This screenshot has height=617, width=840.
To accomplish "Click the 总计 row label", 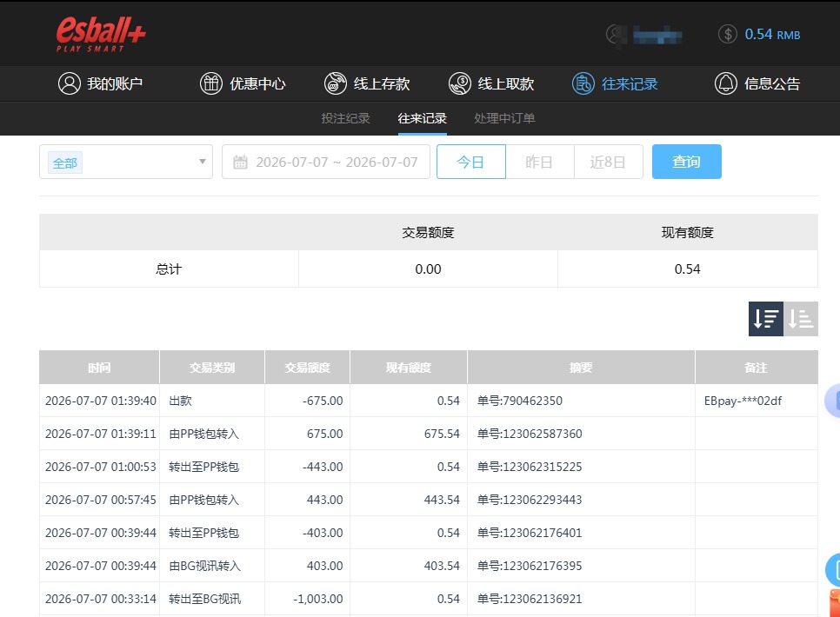I will pos(169,269).
